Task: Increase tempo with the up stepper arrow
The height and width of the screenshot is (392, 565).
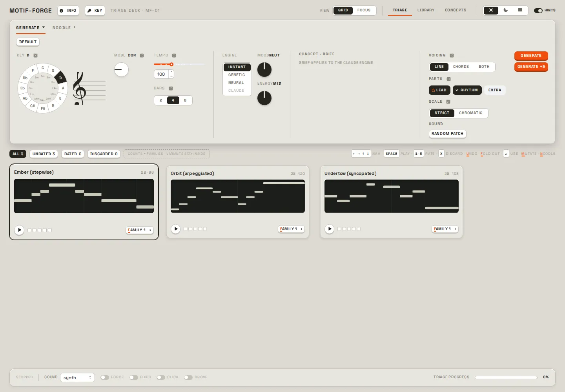Action: [x=171, y=72]
